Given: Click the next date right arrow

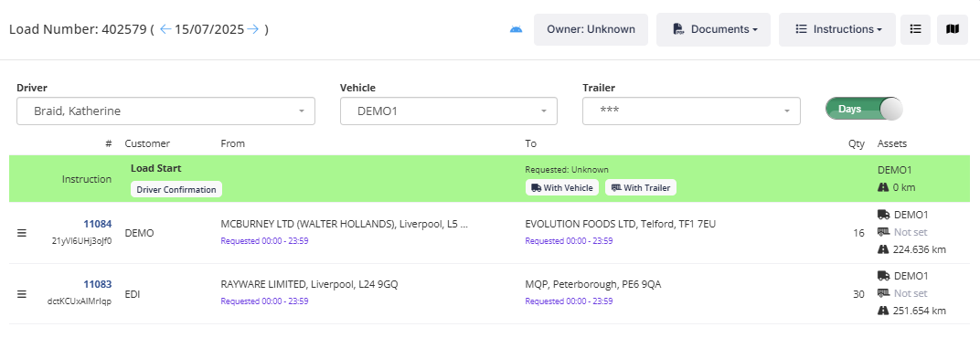Looking at the screenshot, I should tap(252, 29).
